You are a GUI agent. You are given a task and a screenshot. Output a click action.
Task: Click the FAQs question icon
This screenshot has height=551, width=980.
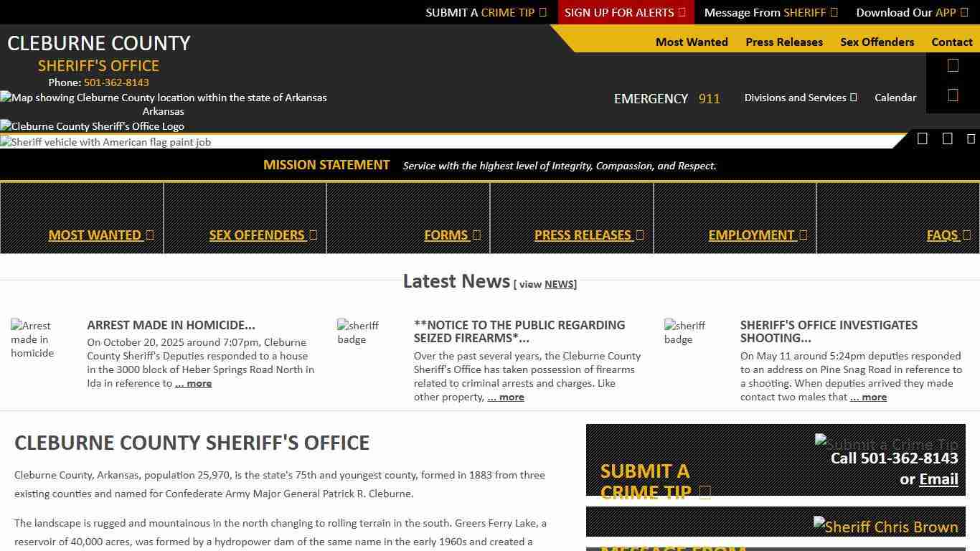967,235
